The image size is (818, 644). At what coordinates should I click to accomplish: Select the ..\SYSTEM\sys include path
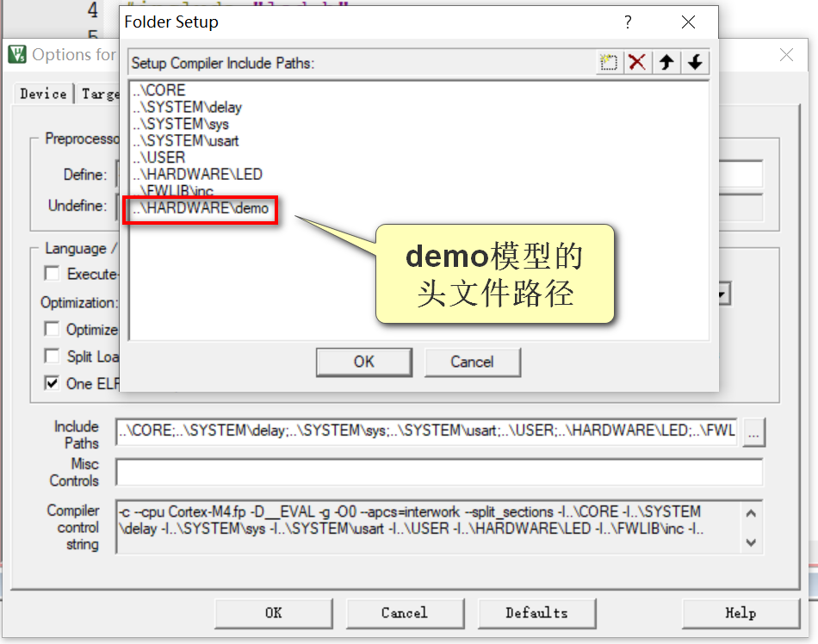pos(181,124)
